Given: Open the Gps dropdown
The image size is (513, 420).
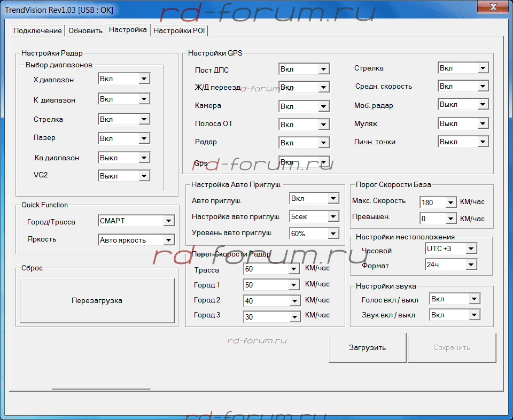Looking at the screenshot, I should coord(304,162).
